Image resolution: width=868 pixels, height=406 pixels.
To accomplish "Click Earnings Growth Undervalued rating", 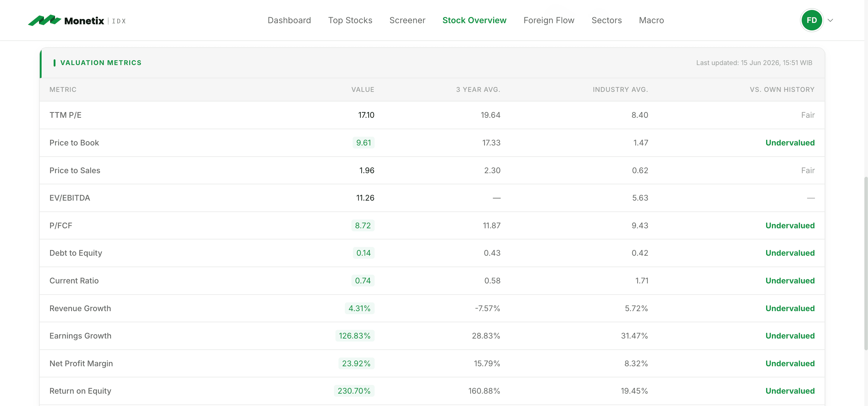I will (790, 336).
